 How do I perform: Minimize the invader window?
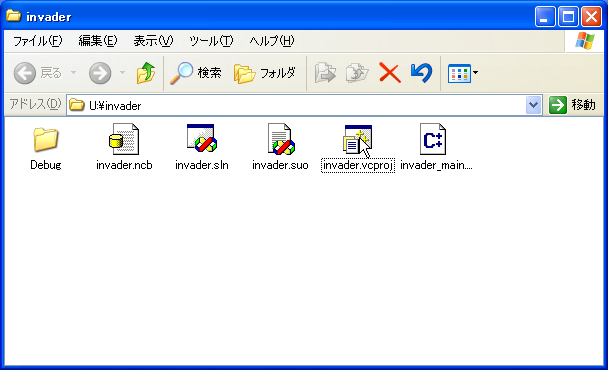pos(545,17)
